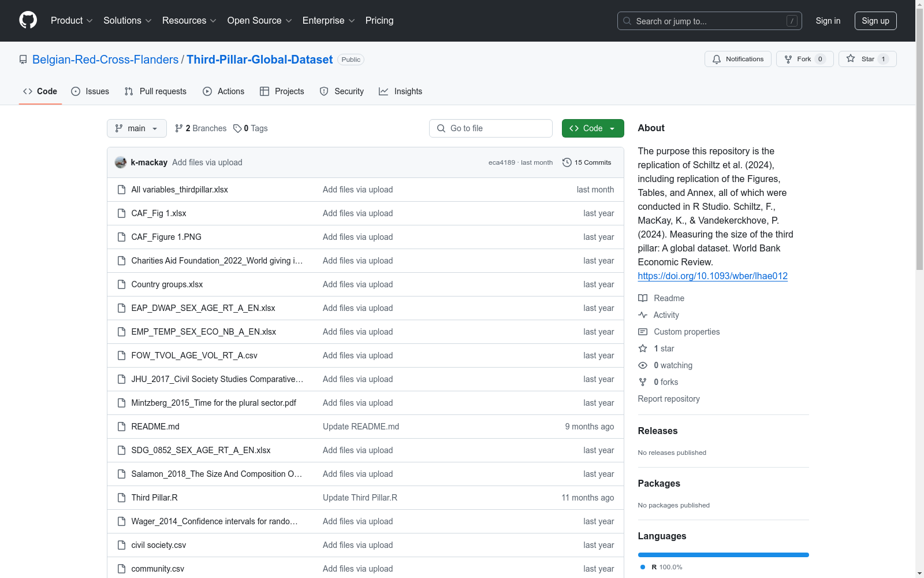Image resolution: width=924 pixels, height=578 pixels.
Task: Click the file icon for Country groups.xlsx
Action: [x=121, y=284]
